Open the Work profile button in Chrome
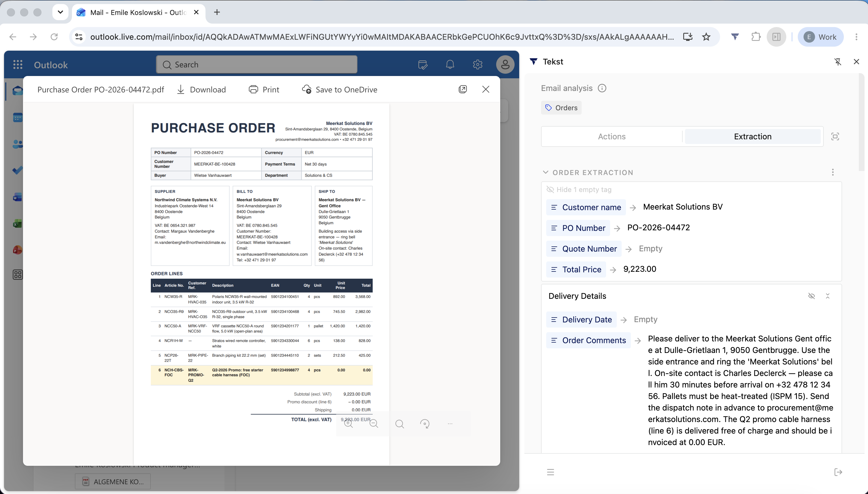Image resolution: width=868 pixels, height=494 pixels. pos(821,37)
